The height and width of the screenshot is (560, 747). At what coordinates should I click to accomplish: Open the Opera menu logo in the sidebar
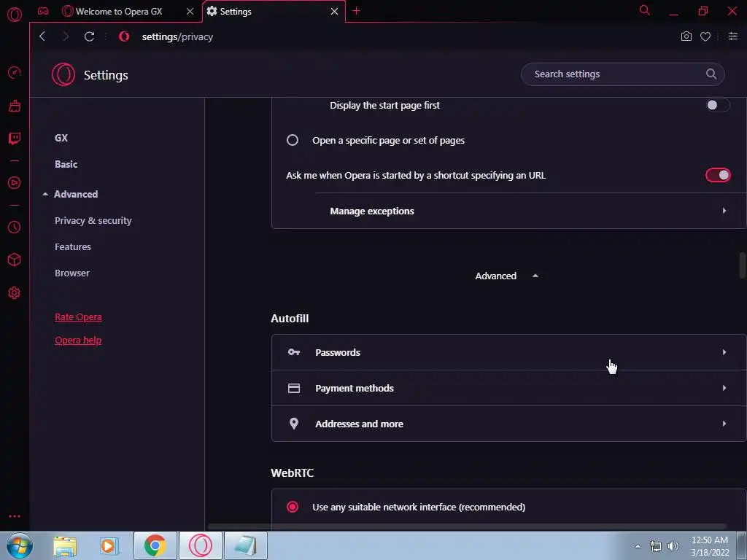15,15
